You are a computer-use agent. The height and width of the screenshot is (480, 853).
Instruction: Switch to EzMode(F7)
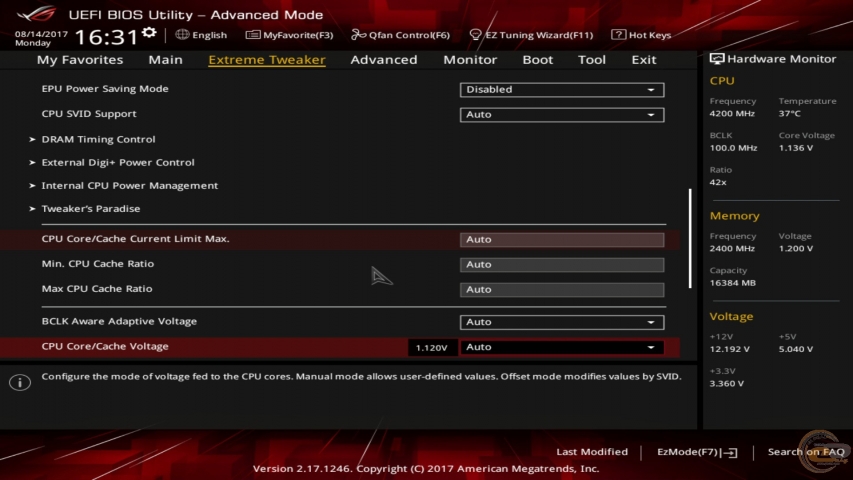(x=688, y=452)
